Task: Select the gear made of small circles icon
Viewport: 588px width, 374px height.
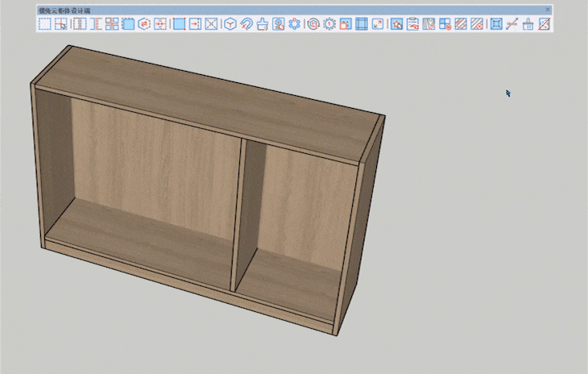Action: click(x=294, y=24)
